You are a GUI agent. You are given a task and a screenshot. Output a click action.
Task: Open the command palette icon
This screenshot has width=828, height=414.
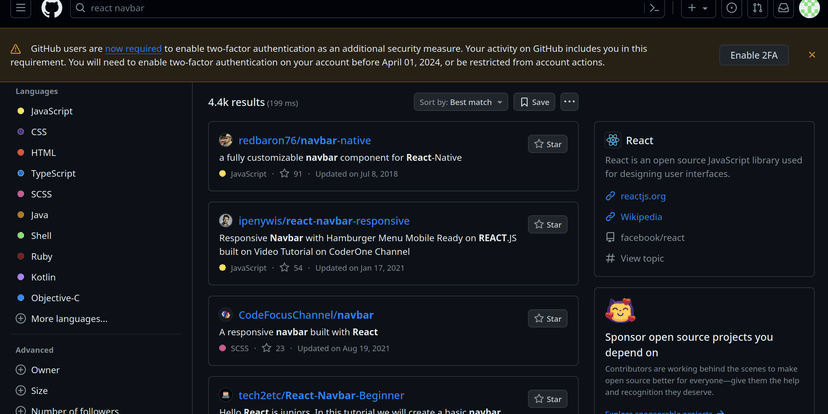pos(654,8)
